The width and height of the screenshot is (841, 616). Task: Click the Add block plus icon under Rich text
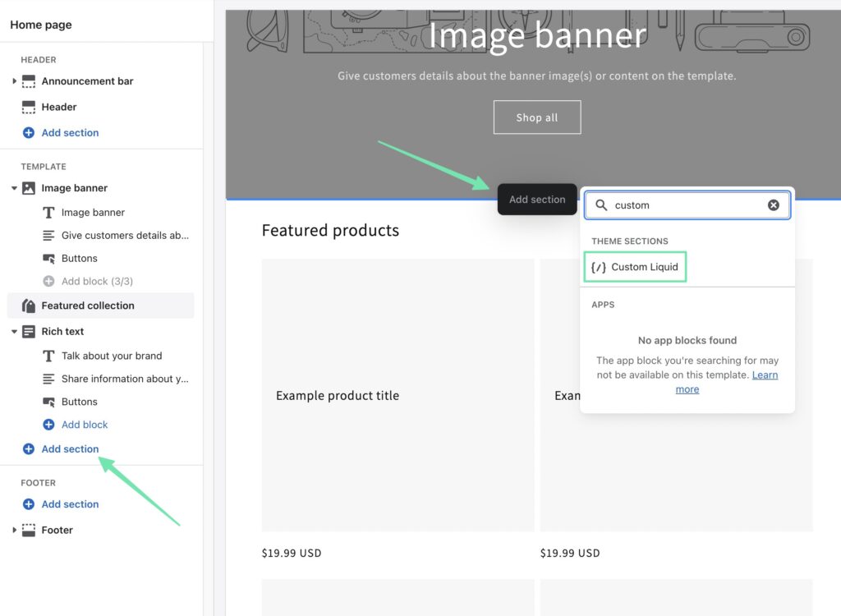click(x=50, y=425)
